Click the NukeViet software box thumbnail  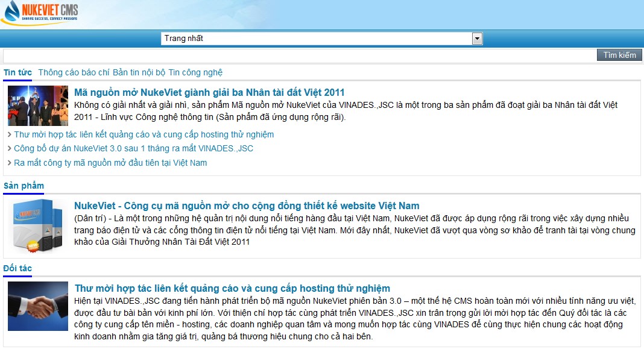[x=38, y=226]
